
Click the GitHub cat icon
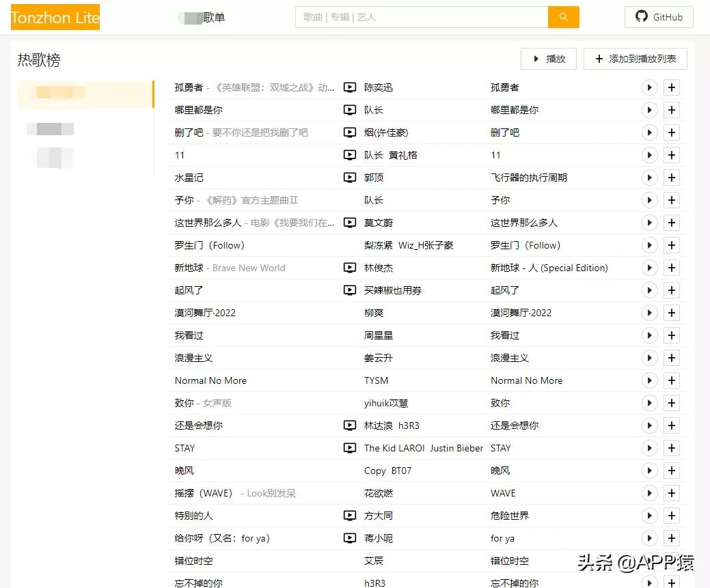click(640, 16)
